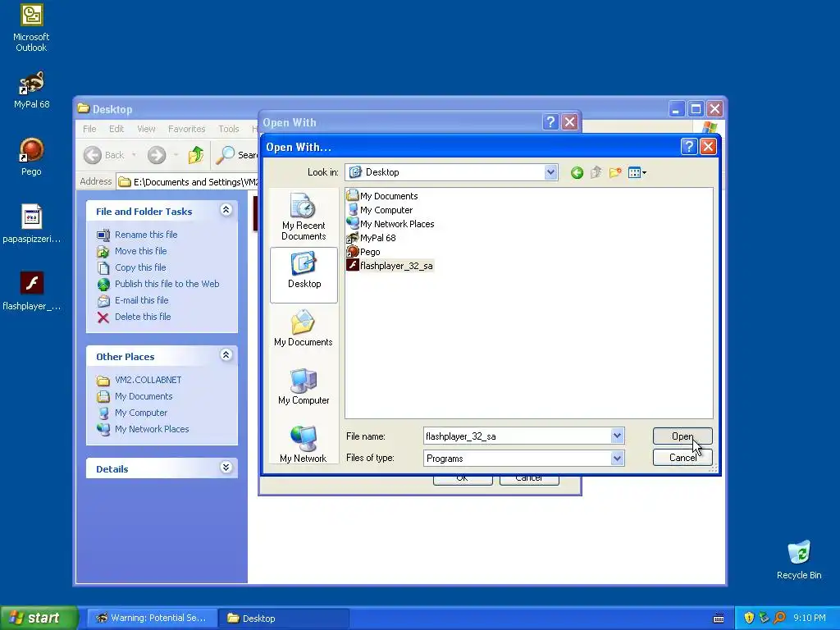This screenshot has width=840, height=630.
Task: Open My Network in places bar
Action: tap(304, 444)
